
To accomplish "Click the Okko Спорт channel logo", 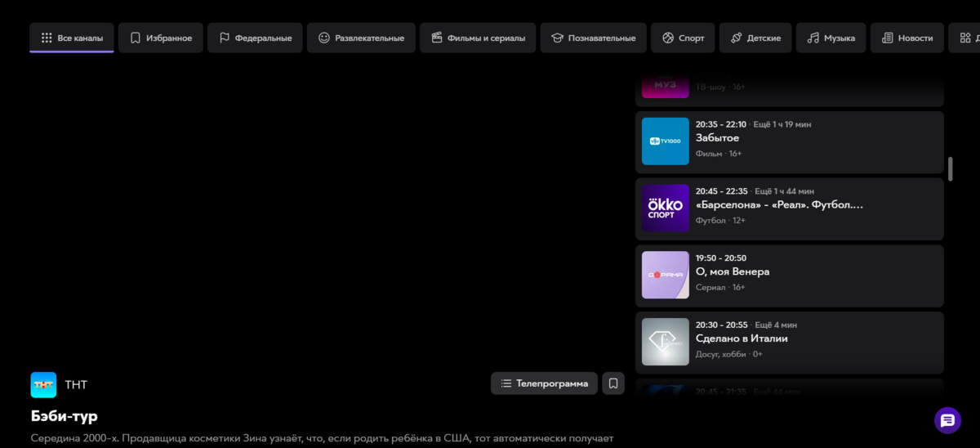I will point(666,208).
